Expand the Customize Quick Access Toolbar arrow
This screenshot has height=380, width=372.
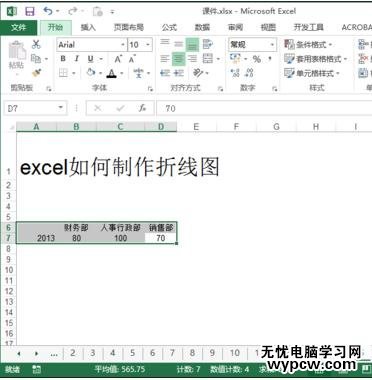(112, 12)
